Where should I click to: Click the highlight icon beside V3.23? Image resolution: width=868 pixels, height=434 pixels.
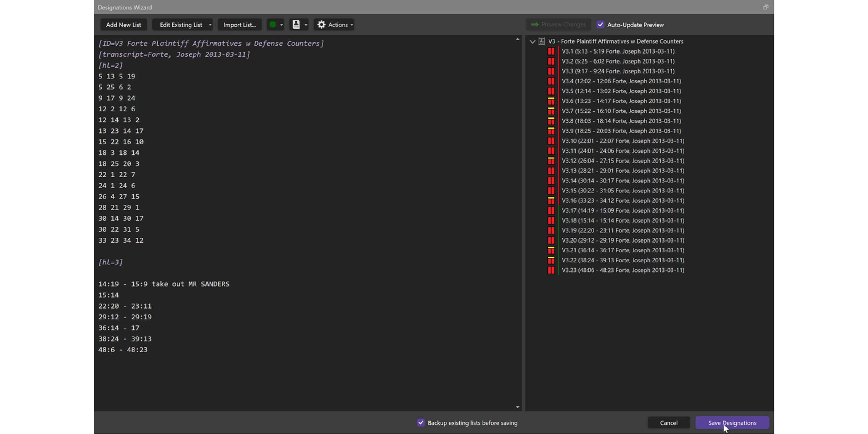pyautogui.click(x=551, y=270)
